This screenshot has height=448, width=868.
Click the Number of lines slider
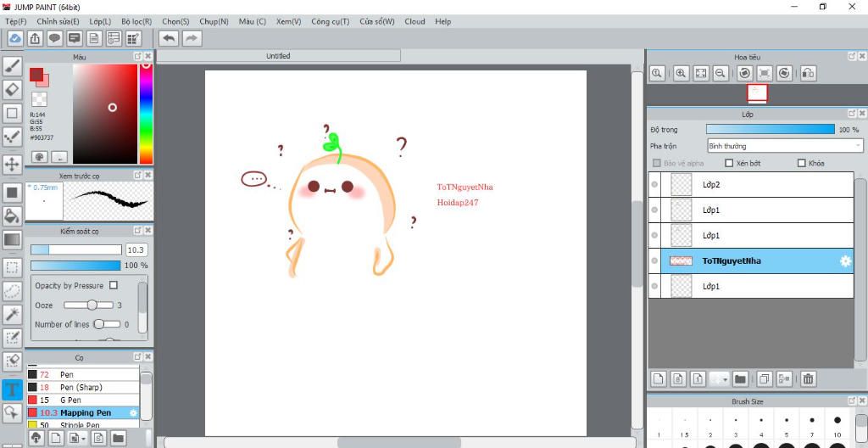click(108, 324)
